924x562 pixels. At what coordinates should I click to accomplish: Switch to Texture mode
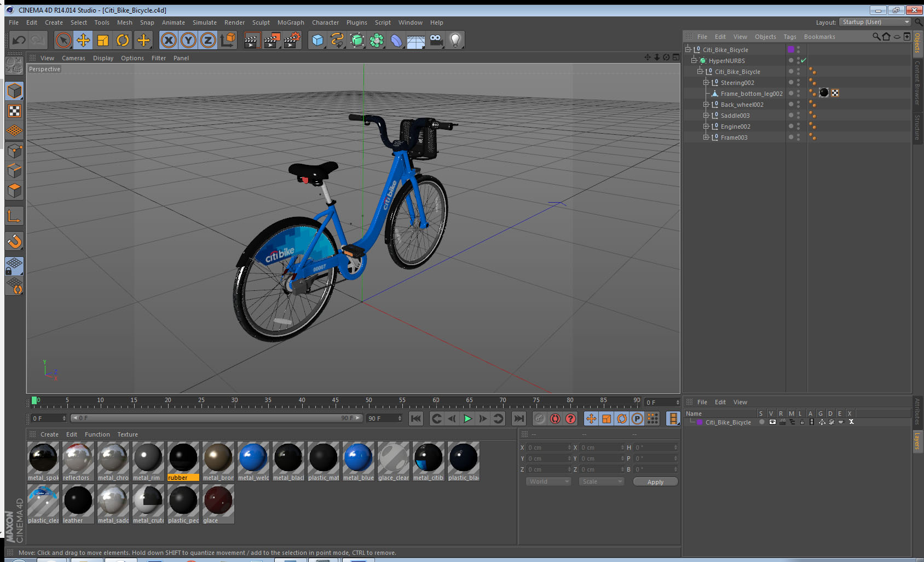[14, 111]
